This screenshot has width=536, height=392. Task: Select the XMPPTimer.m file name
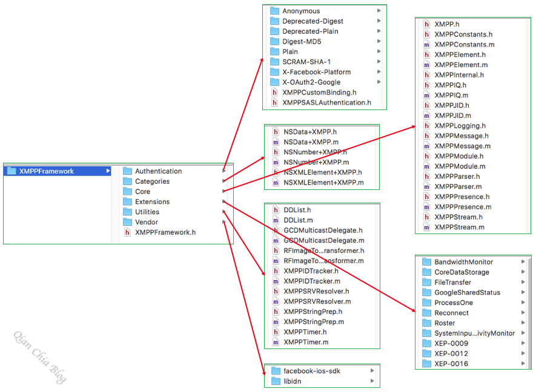click(x=306, y=342)
